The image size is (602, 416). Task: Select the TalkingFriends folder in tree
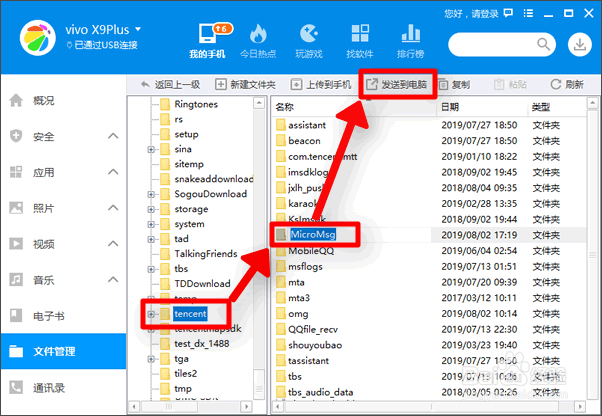click(205, 254)
